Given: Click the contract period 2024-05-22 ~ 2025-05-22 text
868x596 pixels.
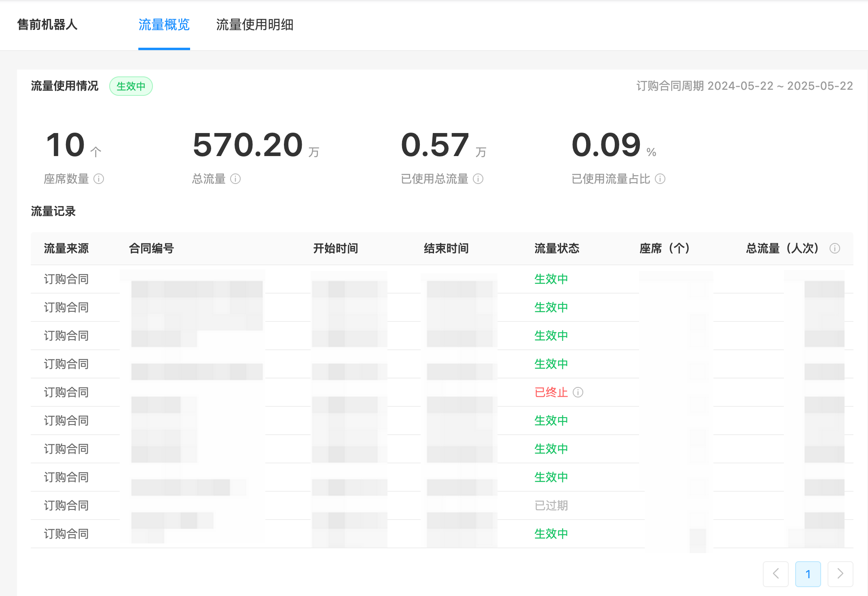Looking at the screenshot, I should [745, 86].
